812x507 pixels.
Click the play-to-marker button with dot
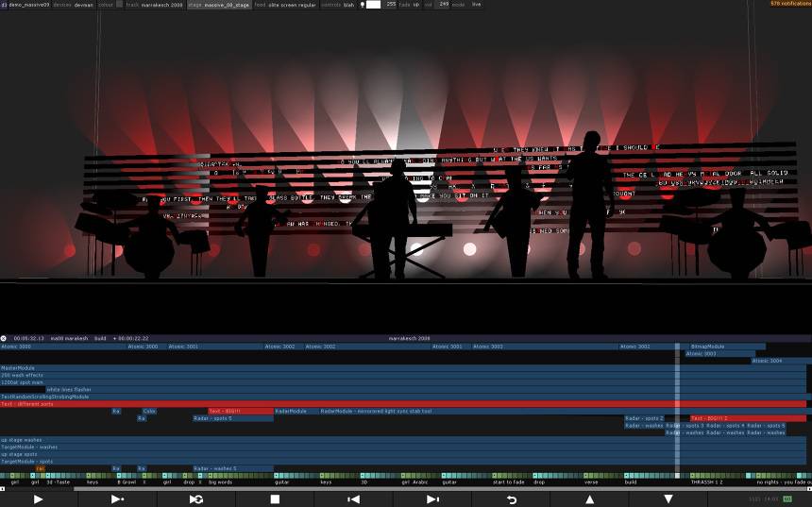point(117,499)
